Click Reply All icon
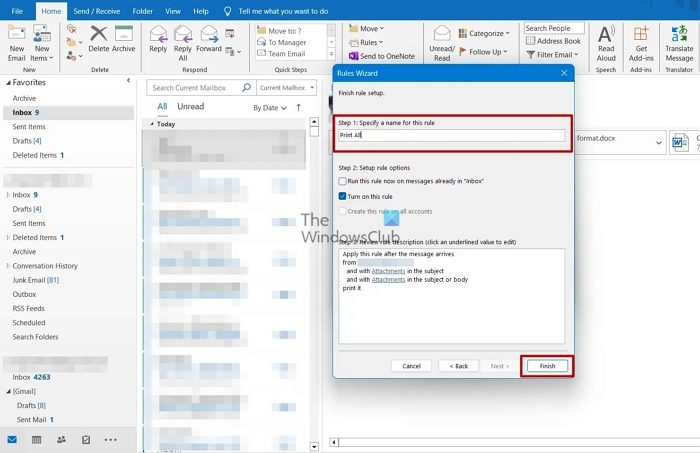700x453 pixels. click(x=183, y=44)
